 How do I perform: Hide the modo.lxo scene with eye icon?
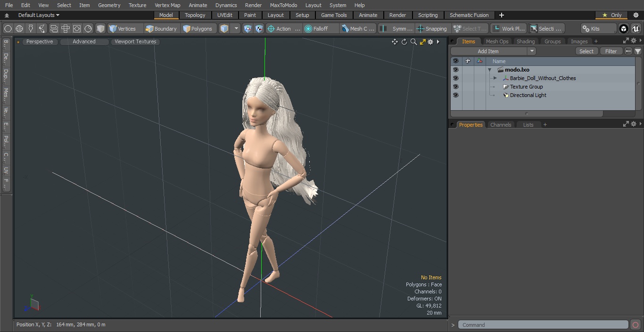[x=455, y=70]
